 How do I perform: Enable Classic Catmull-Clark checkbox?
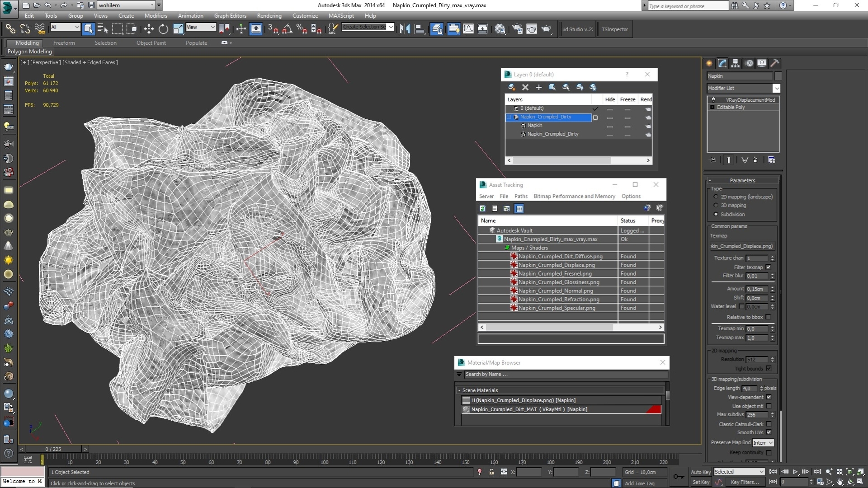pos(768,424)
